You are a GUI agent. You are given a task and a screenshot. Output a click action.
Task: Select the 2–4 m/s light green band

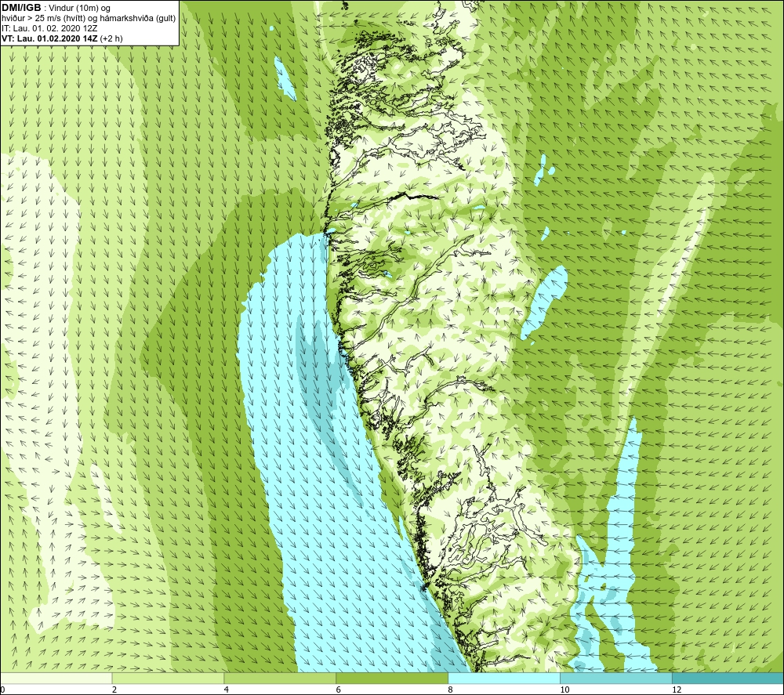click(x=168, y=678)
